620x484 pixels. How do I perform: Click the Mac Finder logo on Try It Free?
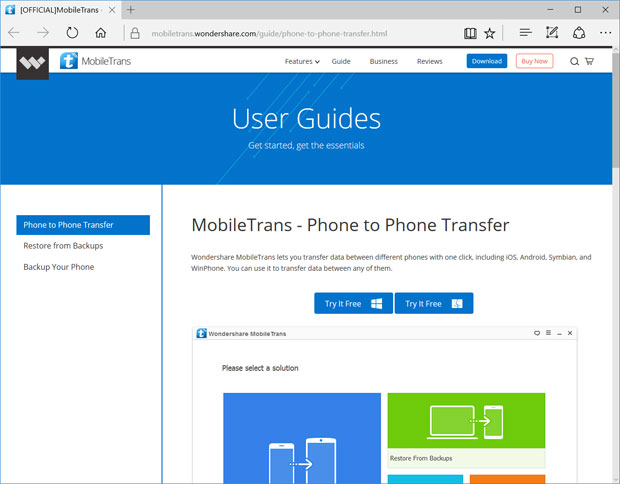click(457, 304)
